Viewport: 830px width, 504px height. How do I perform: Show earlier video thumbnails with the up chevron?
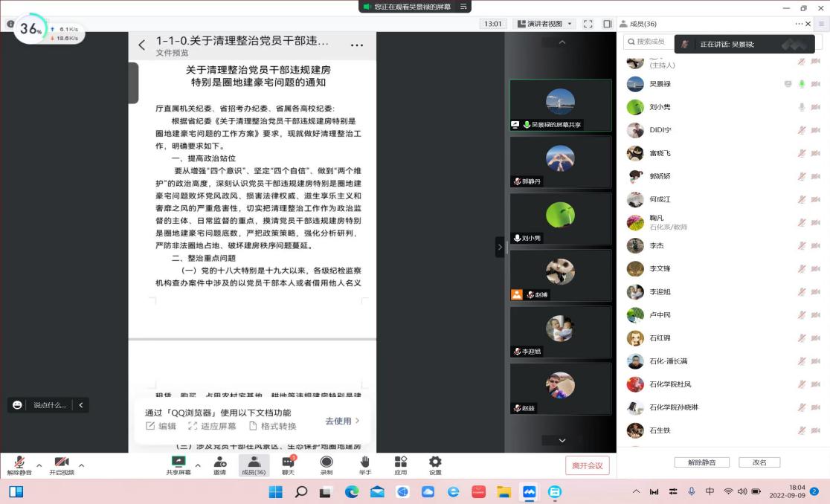coord(562,42)
